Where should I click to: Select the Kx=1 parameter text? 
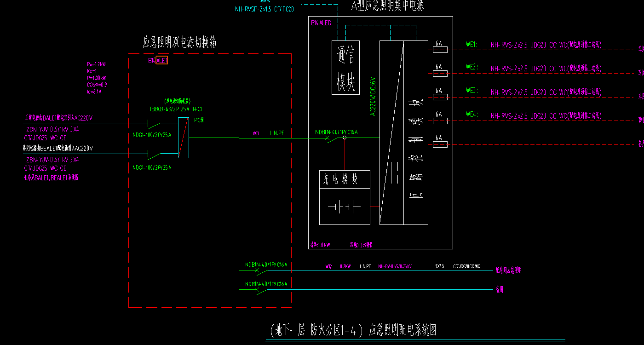(x=92, y=71)
